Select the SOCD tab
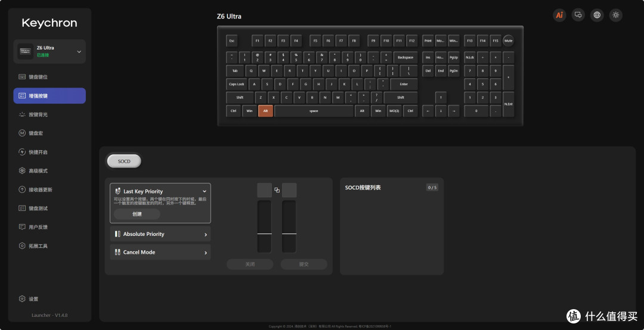This screenshot has width=644, height=330. click(x=124, y=161)
